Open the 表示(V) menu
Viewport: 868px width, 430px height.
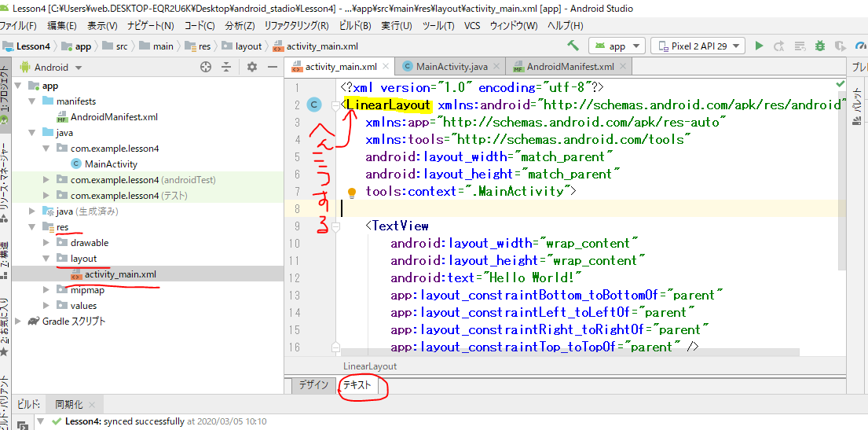pos(102,25)
